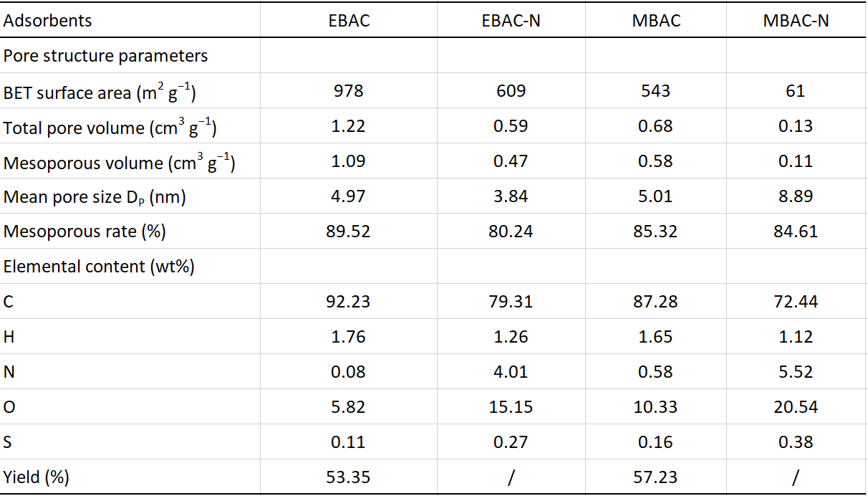
Task: Select nitrogen value 4.01
Action: (511, 372)
